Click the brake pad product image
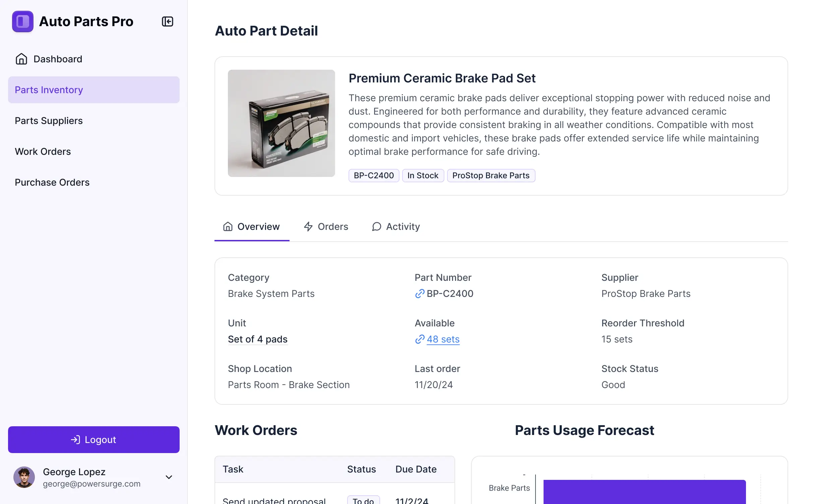Screen dimensions: 815x504 coord(281,123)
